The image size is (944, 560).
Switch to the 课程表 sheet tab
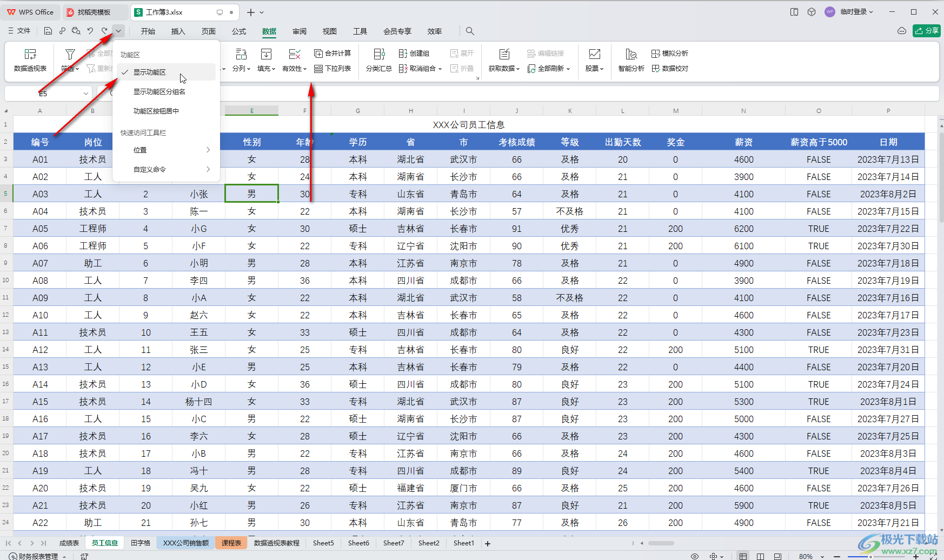pos(231,543)
